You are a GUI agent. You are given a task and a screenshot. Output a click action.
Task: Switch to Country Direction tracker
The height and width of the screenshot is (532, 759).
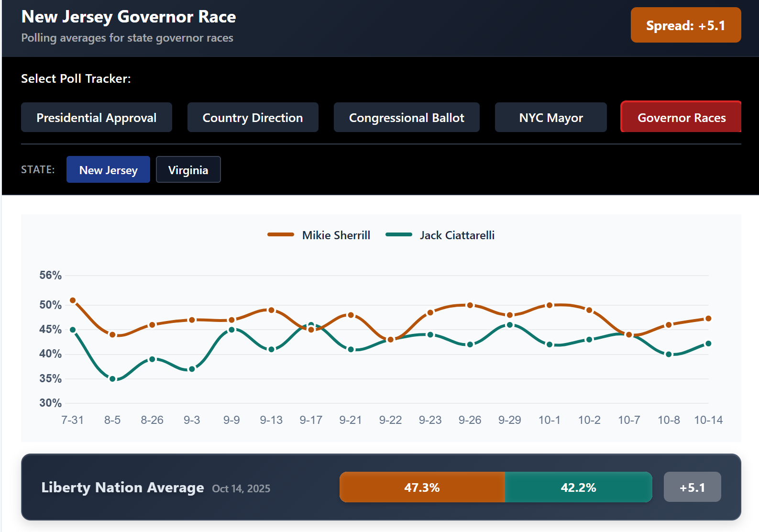coord(253,118)
